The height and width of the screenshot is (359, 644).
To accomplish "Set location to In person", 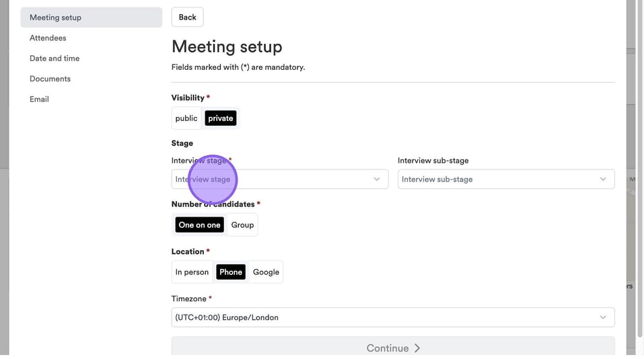I will click(192, 272).
